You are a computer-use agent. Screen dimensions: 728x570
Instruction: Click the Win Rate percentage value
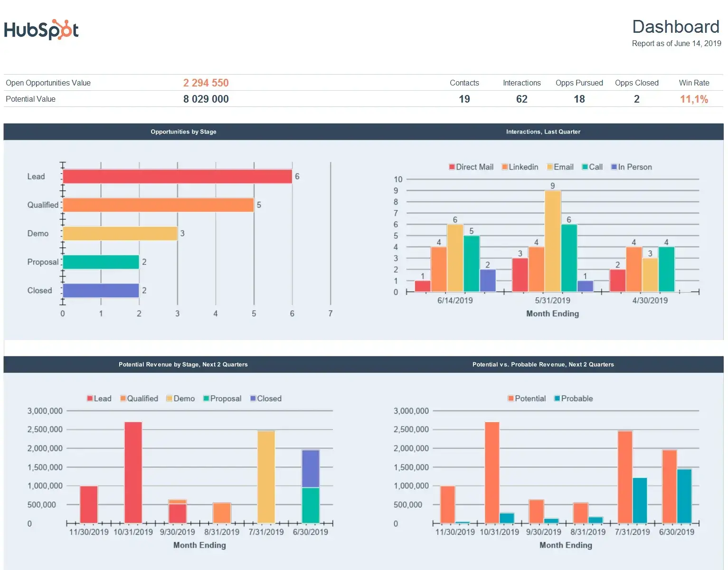click(x=694, y=99)
